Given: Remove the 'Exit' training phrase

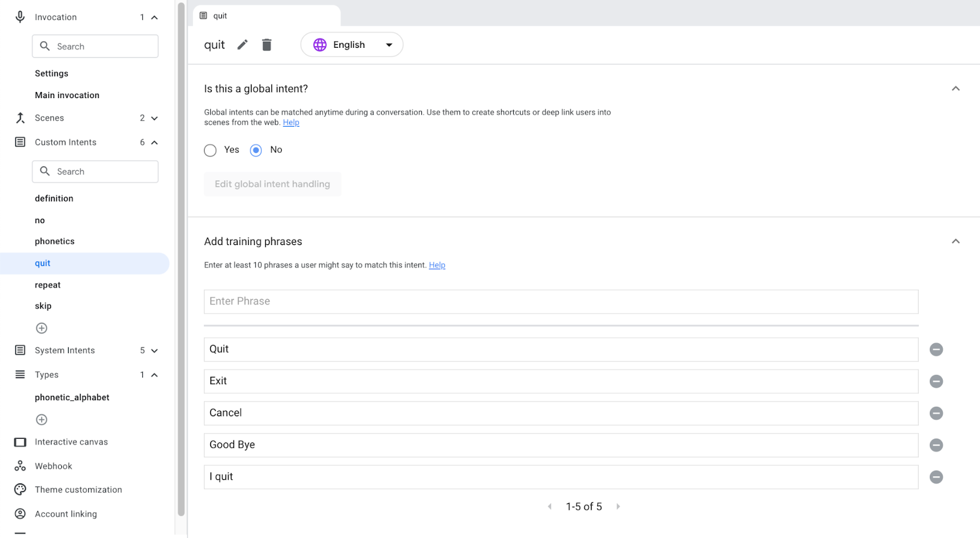Looking at the screenshot, I should (936, 381).
